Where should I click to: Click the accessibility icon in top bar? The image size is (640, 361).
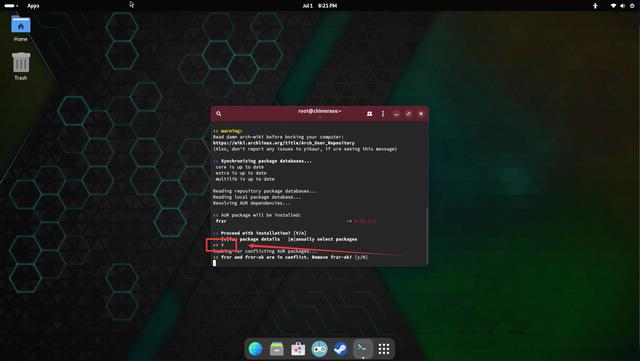(x=595, y=6)
